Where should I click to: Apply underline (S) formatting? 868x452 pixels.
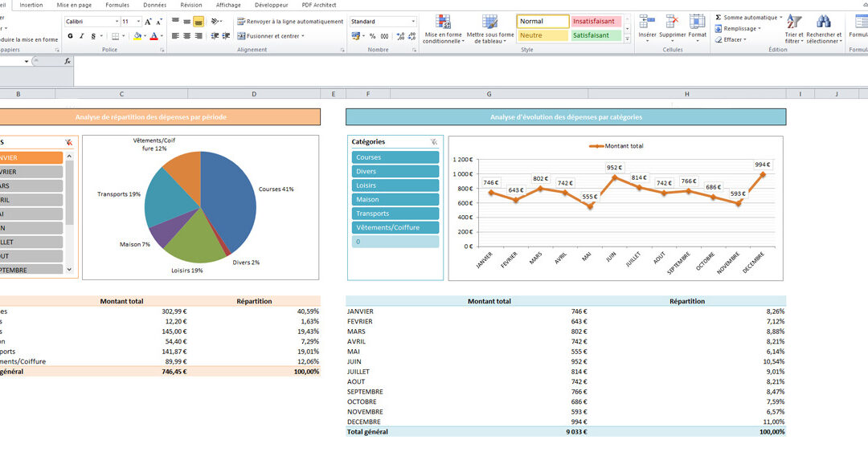[93, 36]
